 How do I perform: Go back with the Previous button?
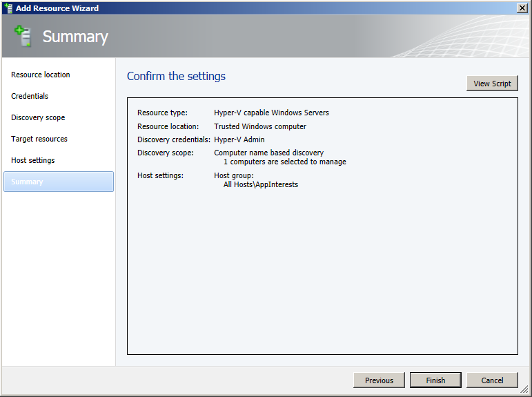(379, 380)
